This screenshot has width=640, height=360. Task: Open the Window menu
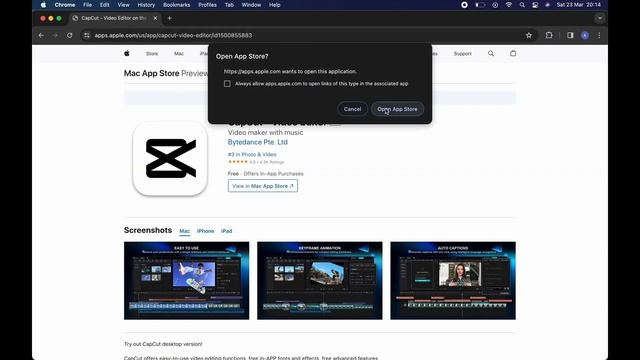251,5
